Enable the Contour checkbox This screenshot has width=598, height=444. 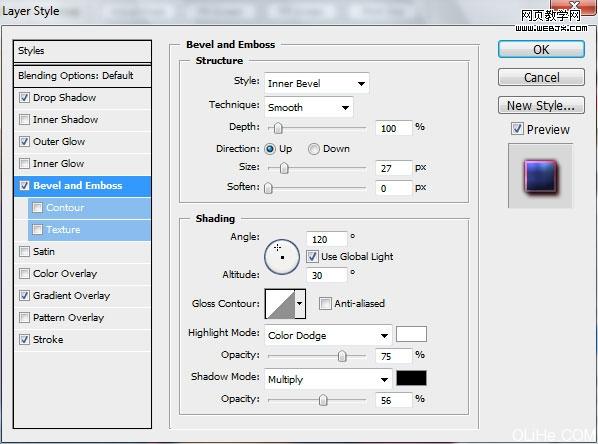pyautogui.click(x=37, y=208)
